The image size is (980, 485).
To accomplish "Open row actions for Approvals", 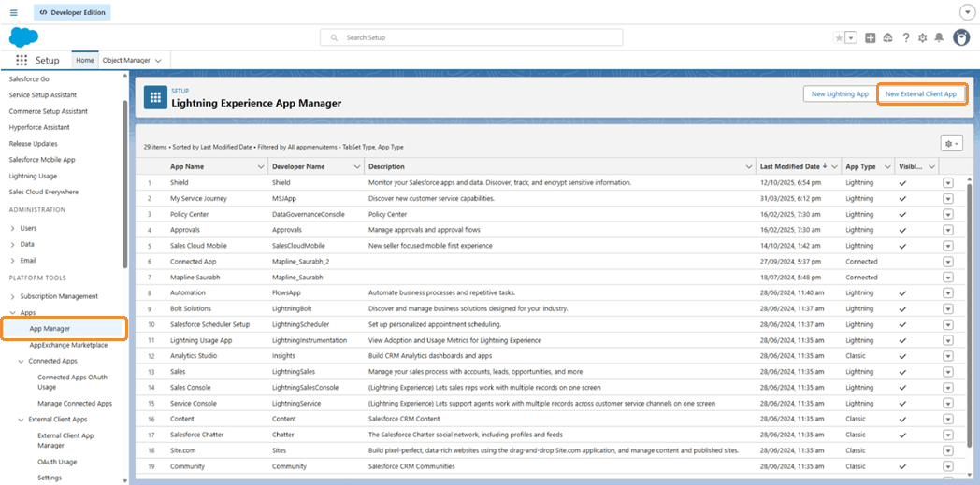I will click(947, 230).
